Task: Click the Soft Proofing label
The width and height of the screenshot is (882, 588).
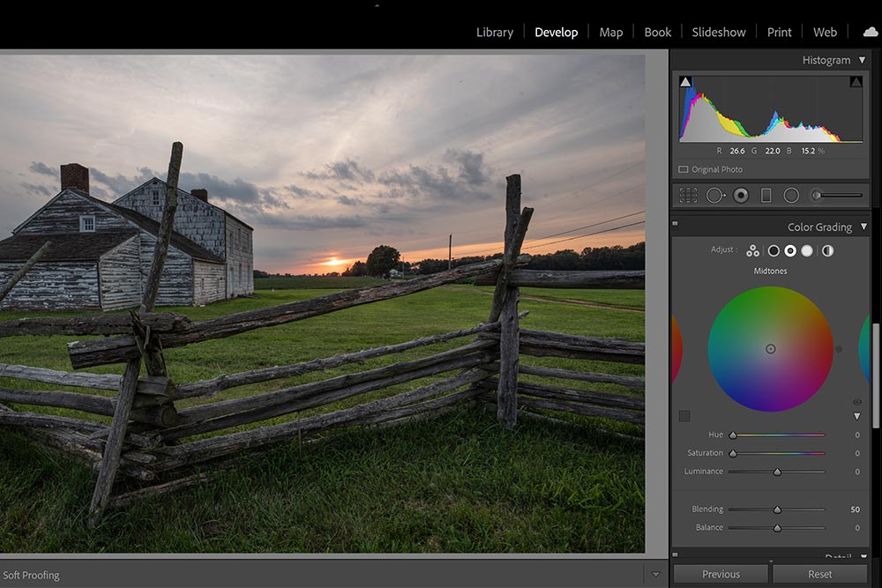Action: (31, 575)
